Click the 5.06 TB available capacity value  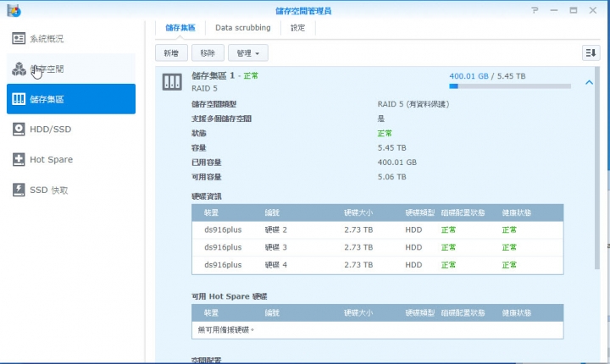tap(391, 177)
